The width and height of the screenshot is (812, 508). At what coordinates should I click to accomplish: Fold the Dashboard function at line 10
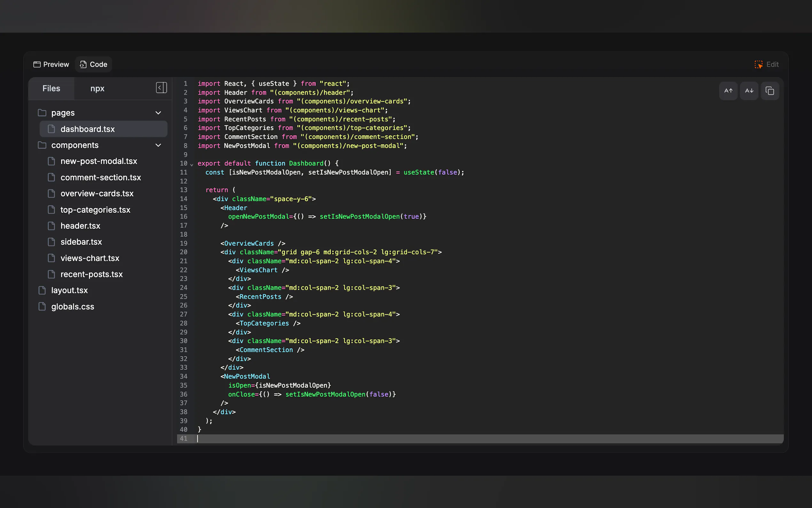(192, 164)
